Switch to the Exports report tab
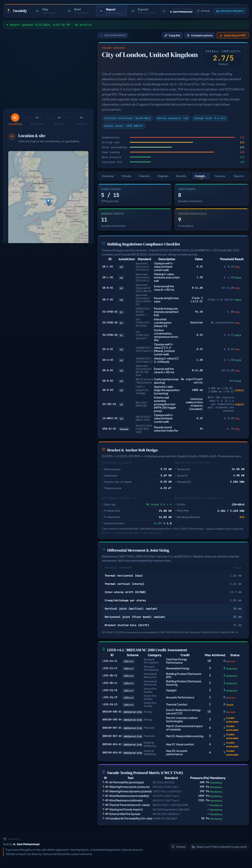Image resolution: width=252 pixels, height=868 pixels. pyautogui.click(x=238, y=176)
